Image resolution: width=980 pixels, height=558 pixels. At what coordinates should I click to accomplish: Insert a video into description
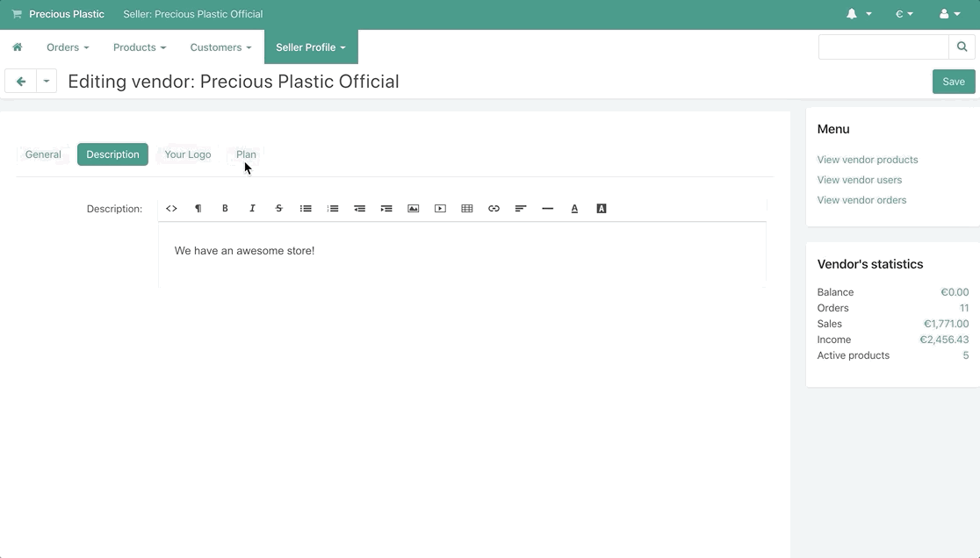[440, 209]
